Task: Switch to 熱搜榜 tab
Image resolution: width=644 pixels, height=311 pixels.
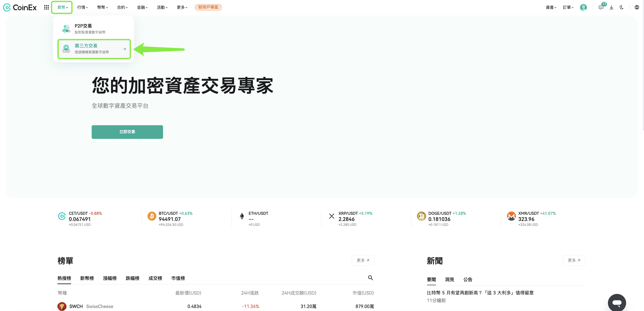Action: (x=64, y=278)
